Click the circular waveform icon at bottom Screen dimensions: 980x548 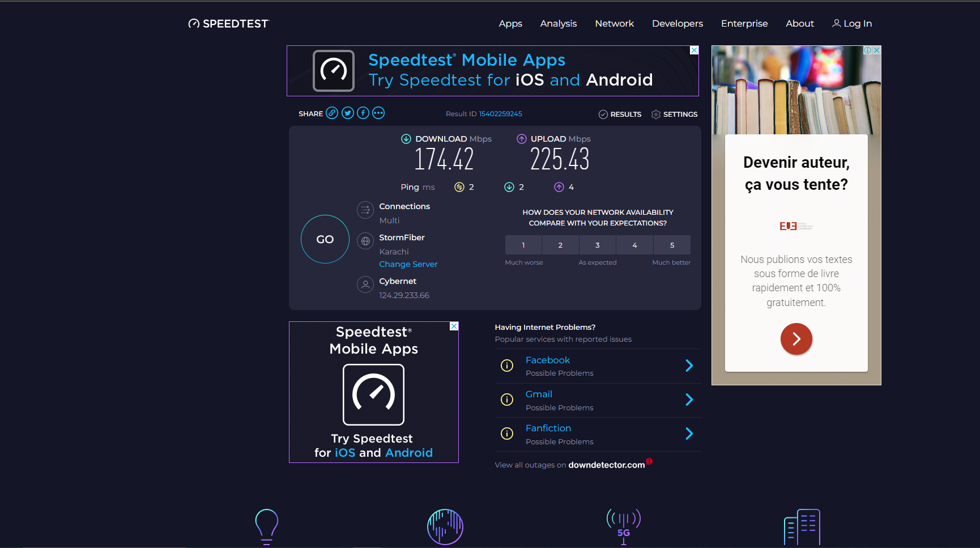click(x=445, y=526)
